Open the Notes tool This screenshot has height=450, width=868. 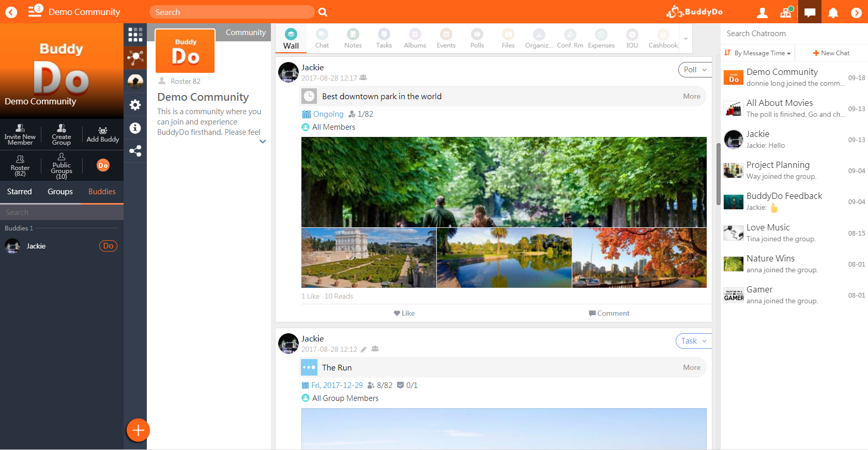(353, 39)
